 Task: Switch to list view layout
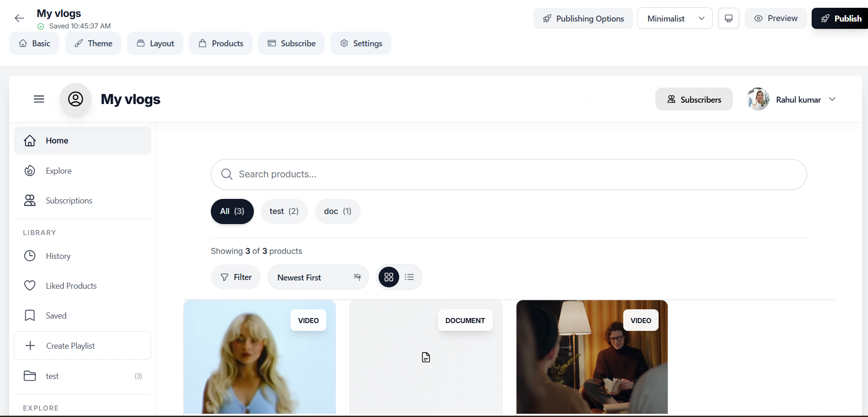pyautogui.click(x=409, y=277)
